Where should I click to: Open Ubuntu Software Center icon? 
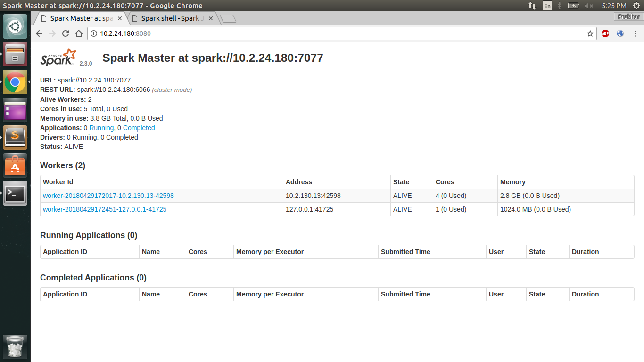tap(15, 165)
